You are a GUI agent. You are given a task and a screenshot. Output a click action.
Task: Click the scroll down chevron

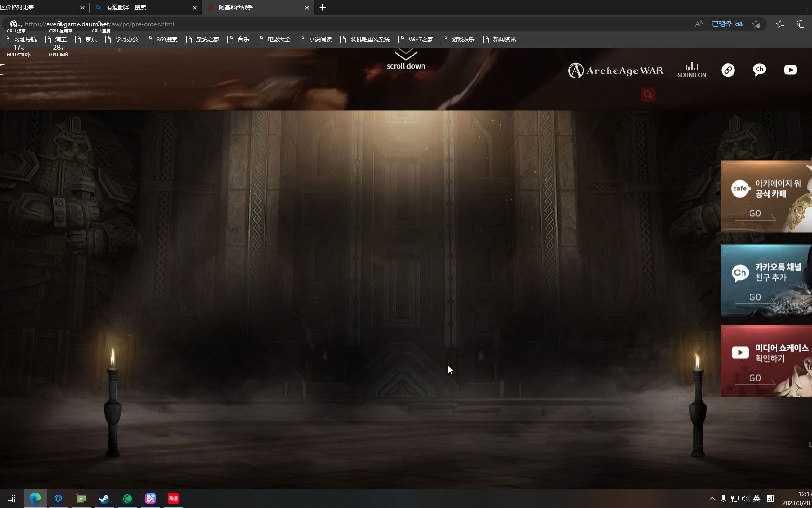(406, 55)
